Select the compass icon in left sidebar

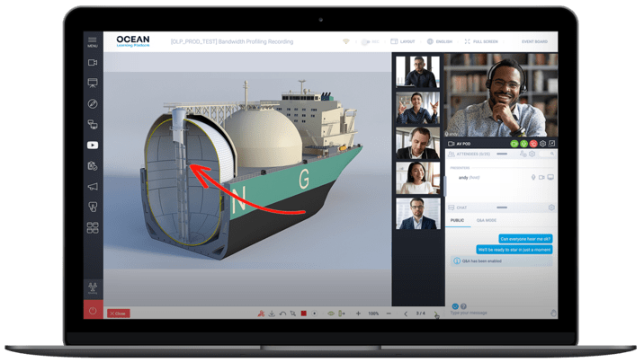pyautogui.click(x=93, y=104)
